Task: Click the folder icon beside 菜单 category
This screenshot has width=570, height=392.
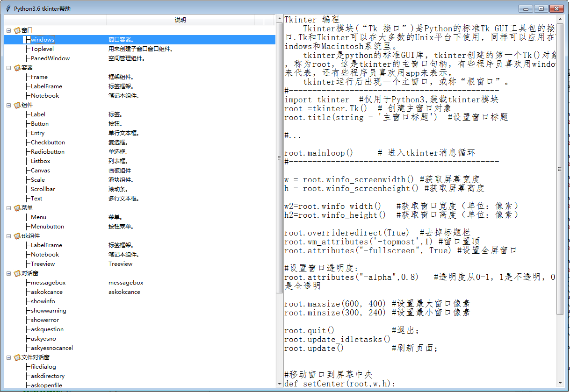Action: pos(16,207)
